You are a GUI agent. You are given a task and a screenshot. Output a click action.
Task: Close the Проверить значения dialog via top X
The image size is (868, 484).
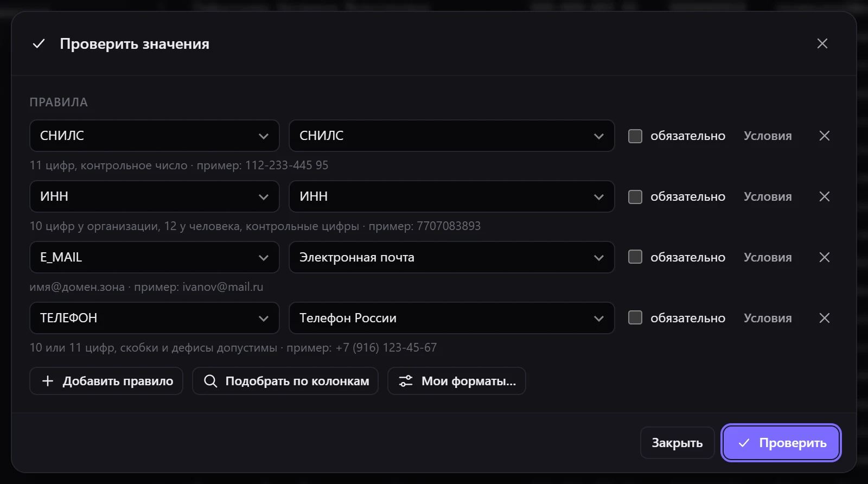(822, 43)
